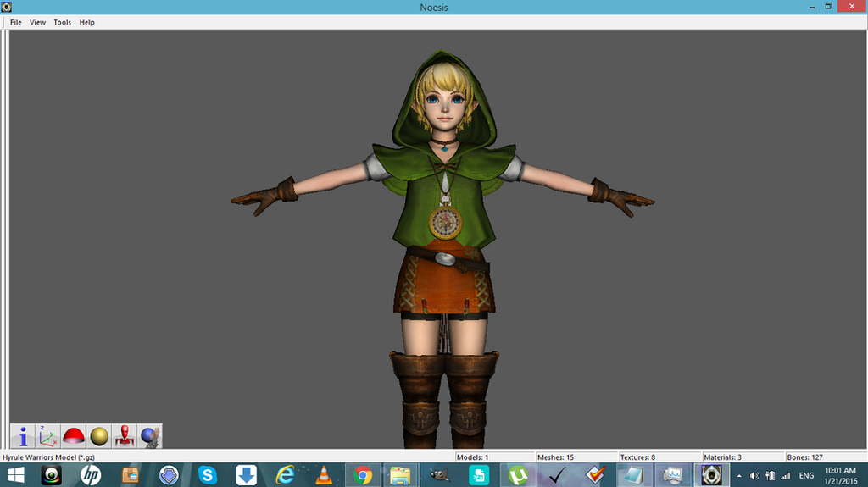Switch to the monitor graph app in taskbar
The width and height of the screenshot is (868, 487).
pos(672,475)
